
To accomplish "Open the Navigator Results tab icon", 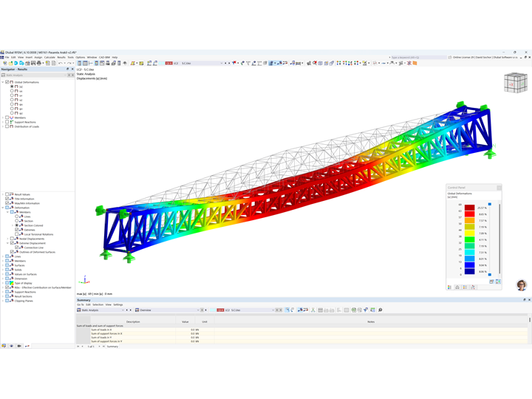I will pos(27,346).
